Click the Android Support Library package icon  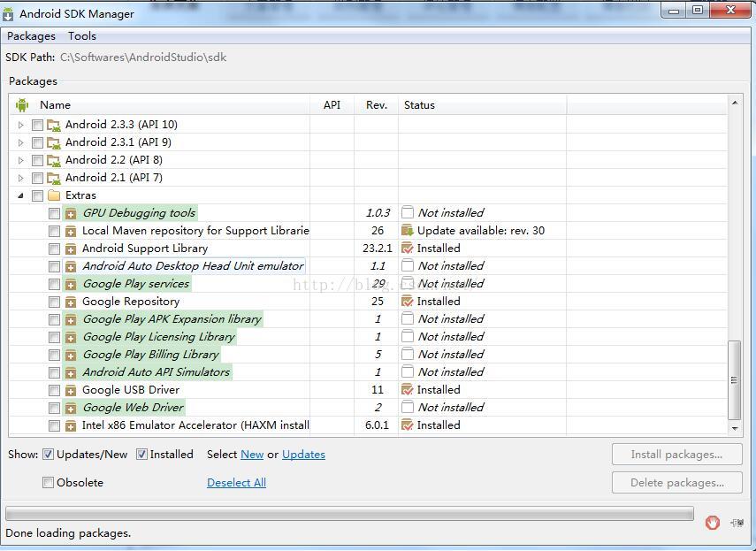(71, 249)
